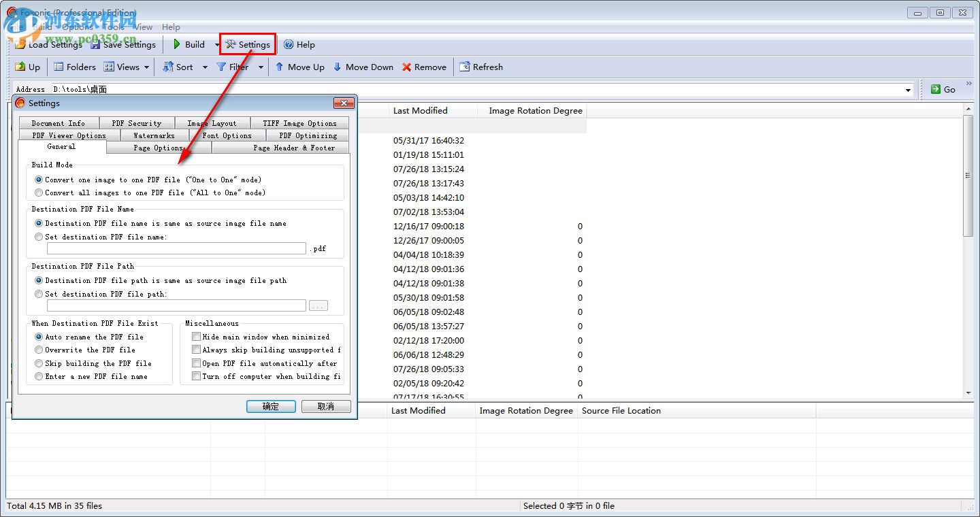Choose Set destination PDF file path
Viewport: 980px width, 517px height.
pos(39,294)
